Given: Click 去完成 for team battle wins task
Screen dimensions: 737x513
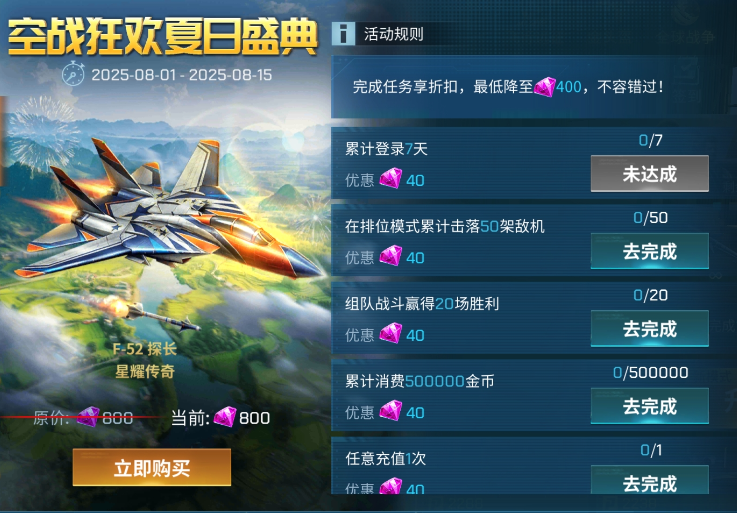Looking at the screenshot, I should [650, 329].
